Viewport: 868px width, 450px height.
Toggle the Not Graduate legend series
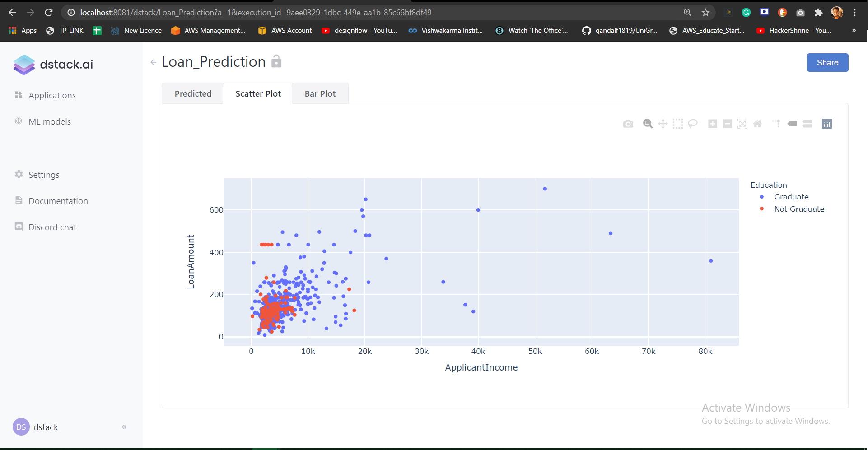click(x=793, y=209)
